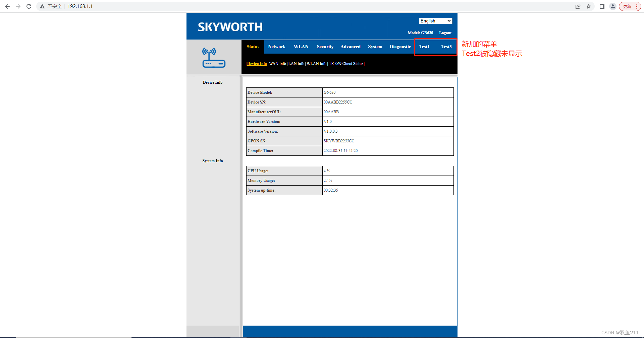644x338 pixels.
Task: Open the Network tab
Action: tap(277, 47)
